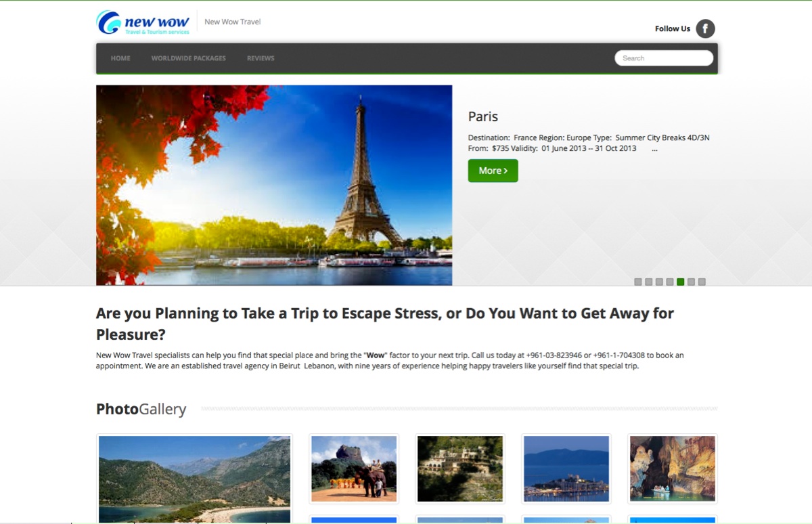Click the New Wow logo
This screenshot has width=812, height=524.
(143, 22)
